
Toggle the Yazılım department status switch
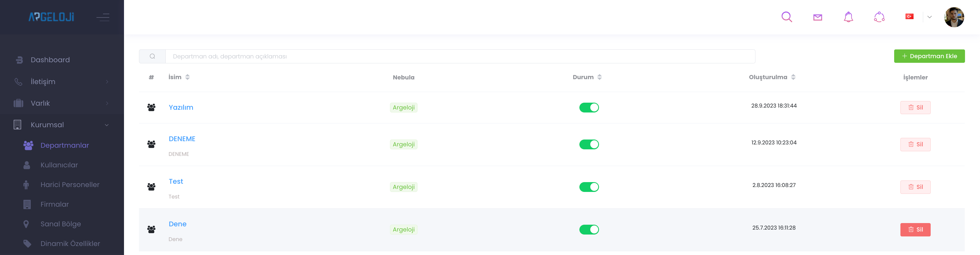pyautogui.click(x=589, y=108)
